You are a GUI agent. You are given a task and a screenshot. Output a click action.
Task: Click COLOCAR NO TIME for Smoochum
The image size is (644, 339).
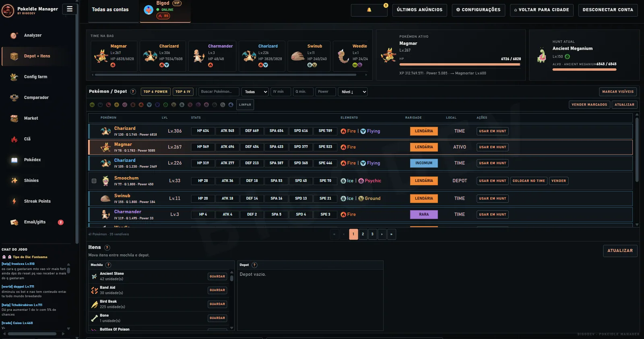[529, 181]
